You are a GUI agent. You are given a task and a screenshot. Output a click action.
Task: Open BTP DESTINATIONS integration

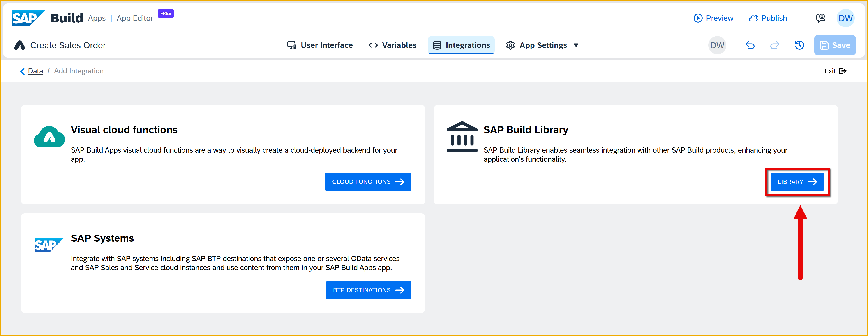click(x=368, y=290)
